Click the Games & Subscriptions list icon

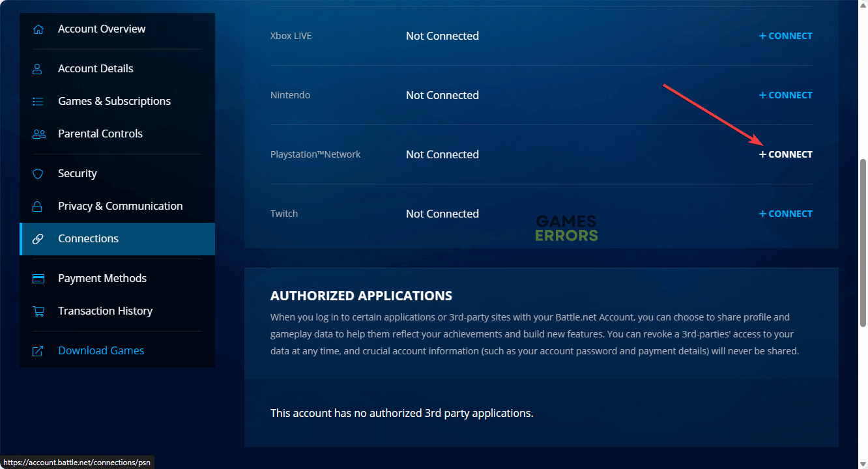[x=38, y=102]
